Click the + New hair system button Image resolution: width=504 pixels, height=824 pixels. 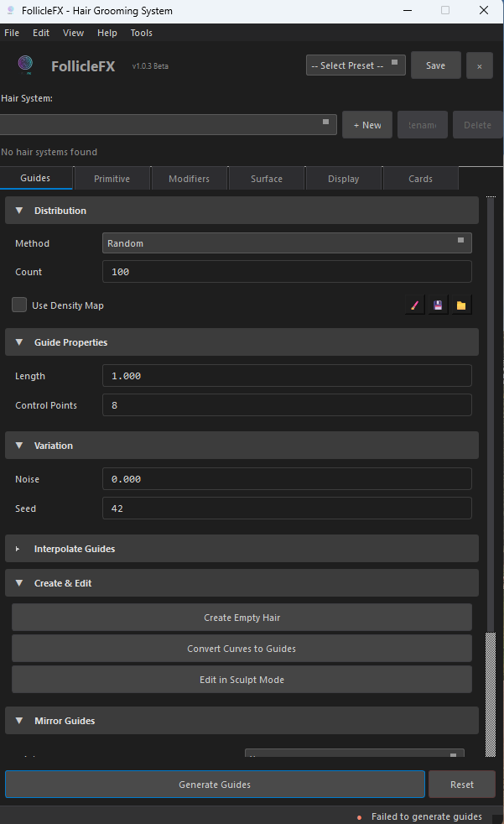(367, 124)
